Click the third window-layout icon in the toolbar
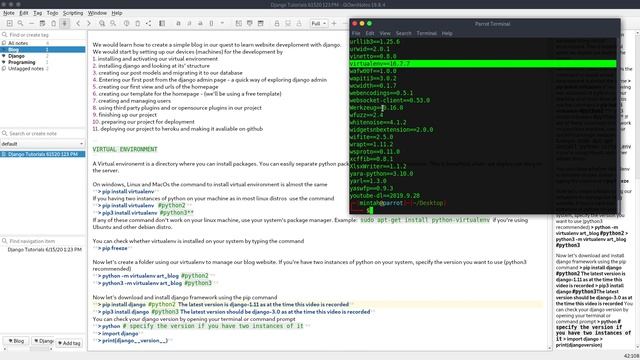 coord(261,24)
